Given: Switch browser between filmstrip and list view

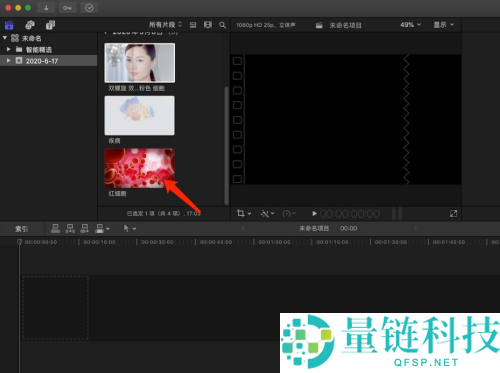Looking at the screenshot, I should tap(193, 25).
